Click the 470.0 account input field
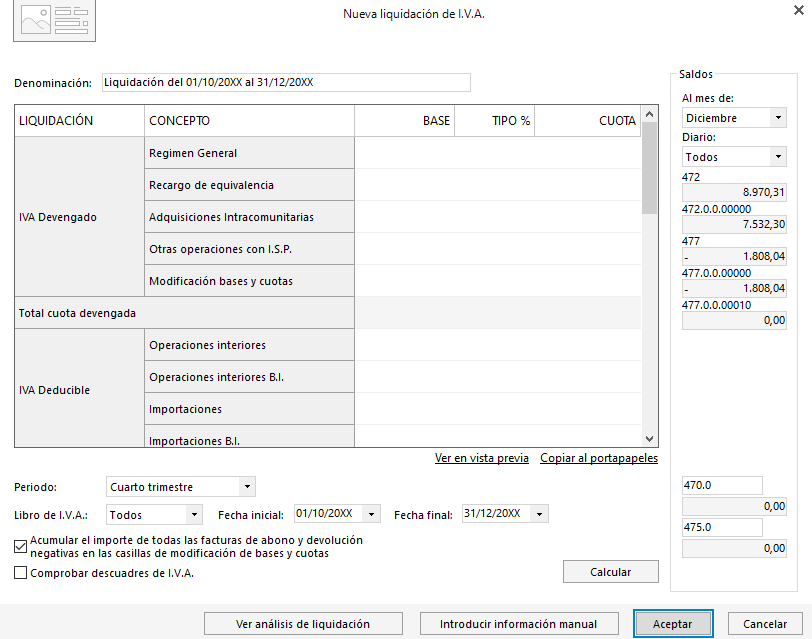812x639 pixels. 722,485
